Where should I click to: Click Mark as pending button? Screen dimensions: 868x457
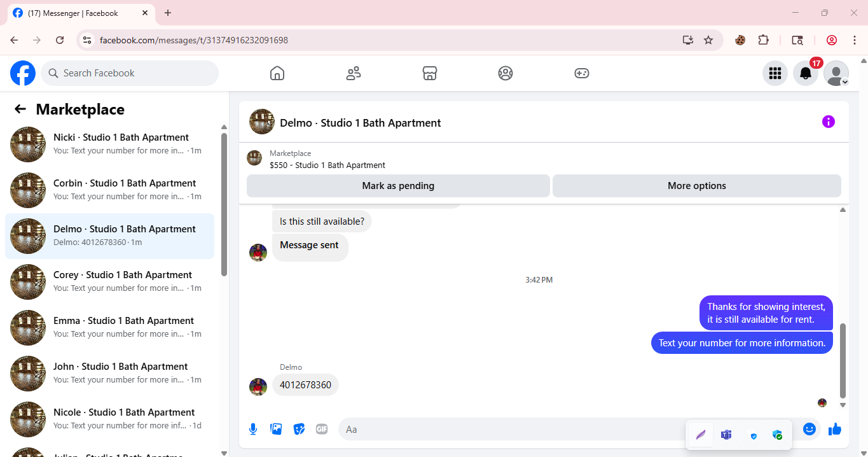point(398,186)
